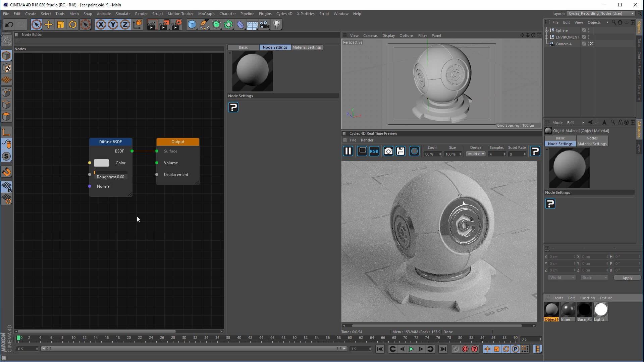Add a cube primitive object
This screenshot has width=644, height=362.
192,24
